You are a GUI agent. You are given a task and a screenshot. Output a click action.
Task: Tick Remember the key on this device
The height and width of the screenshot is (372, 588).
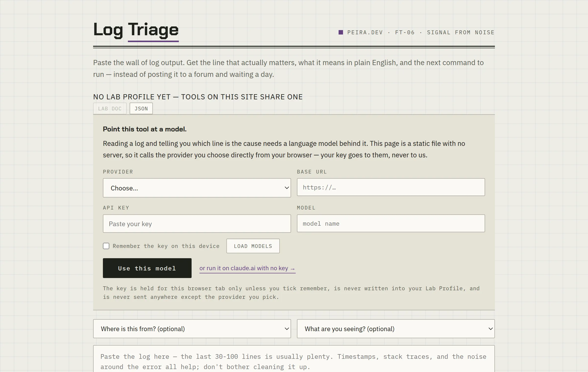(106, 246)
